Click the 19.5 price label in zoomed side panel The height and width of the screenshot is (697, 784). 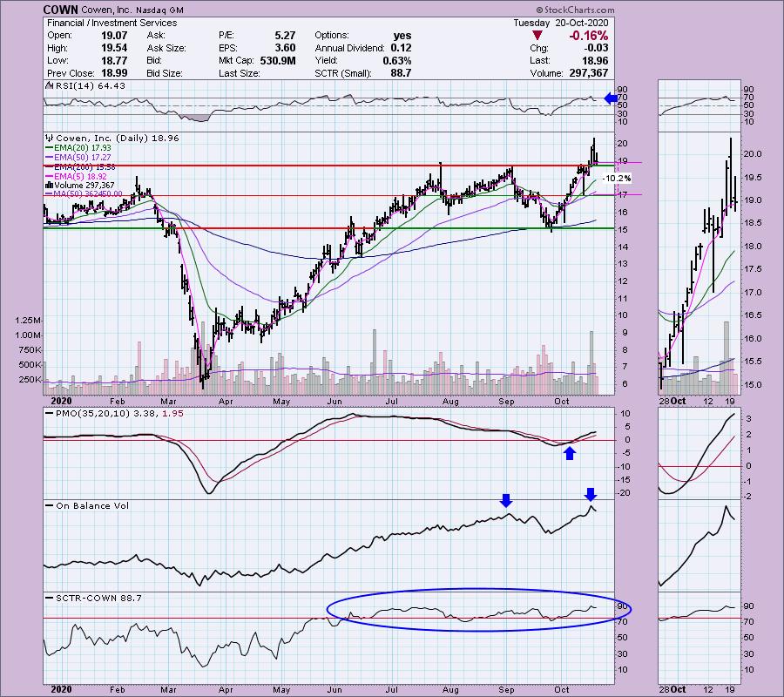coord(753,178)
